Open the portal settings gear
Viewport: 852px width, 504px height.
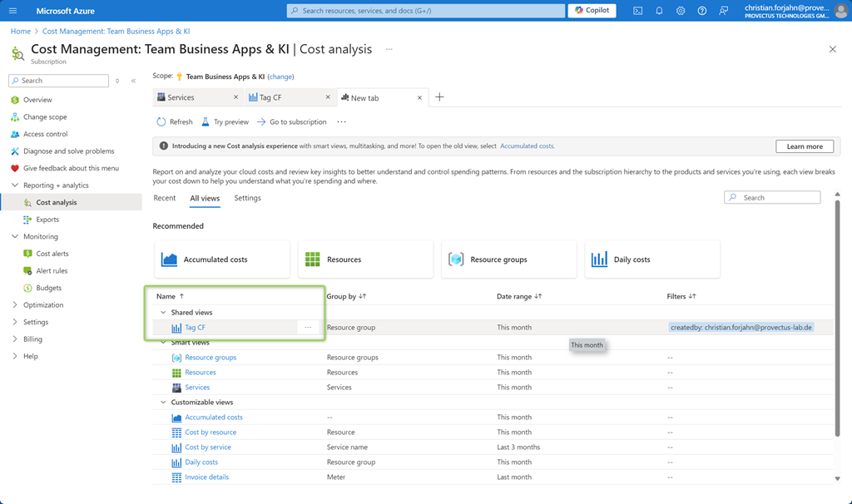[681, 11]
